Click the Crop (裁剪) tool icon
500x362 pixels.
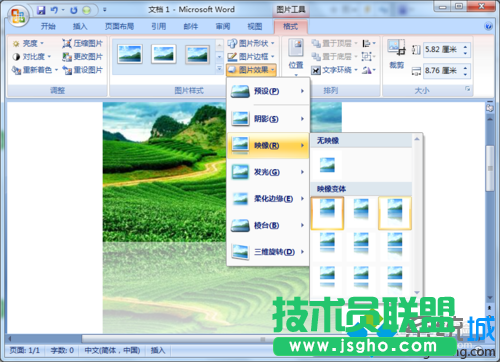tap(396, 47)
